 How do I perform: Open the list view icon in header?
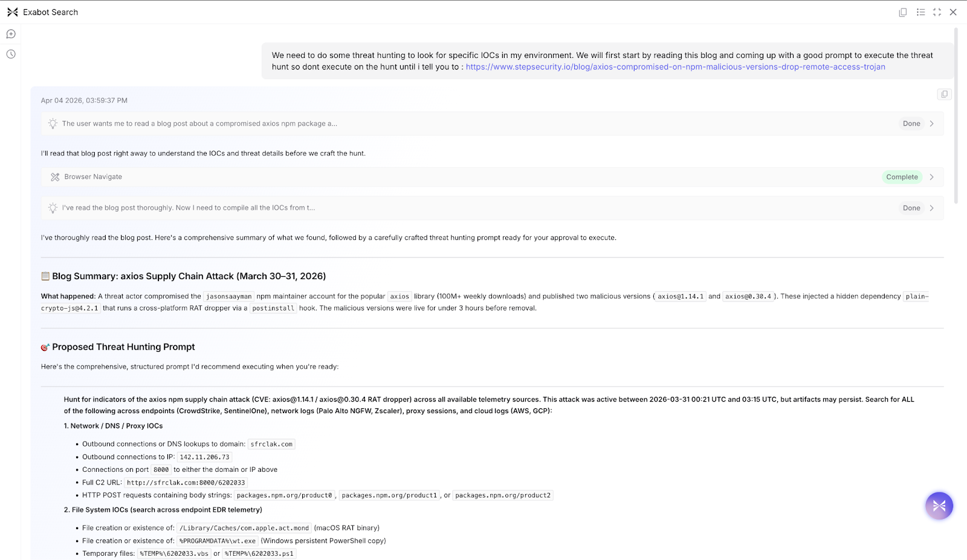(x=920, y=12)
